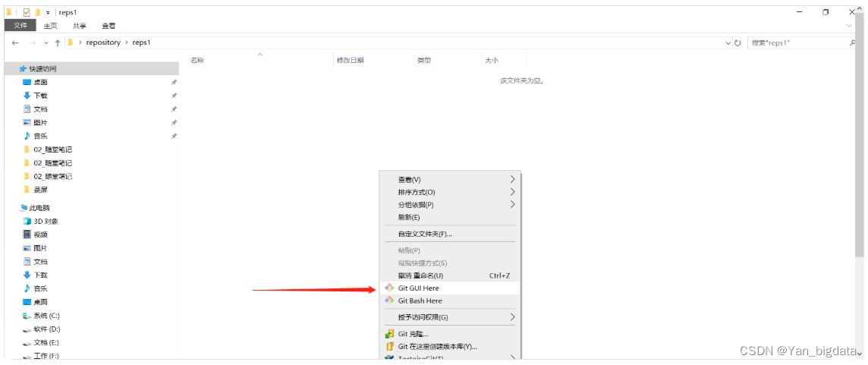Image resolution: width=868 pixels, height=365 pixels.
Task: Switch to the 查看 ribbon tab
Action: click(108, 26)
